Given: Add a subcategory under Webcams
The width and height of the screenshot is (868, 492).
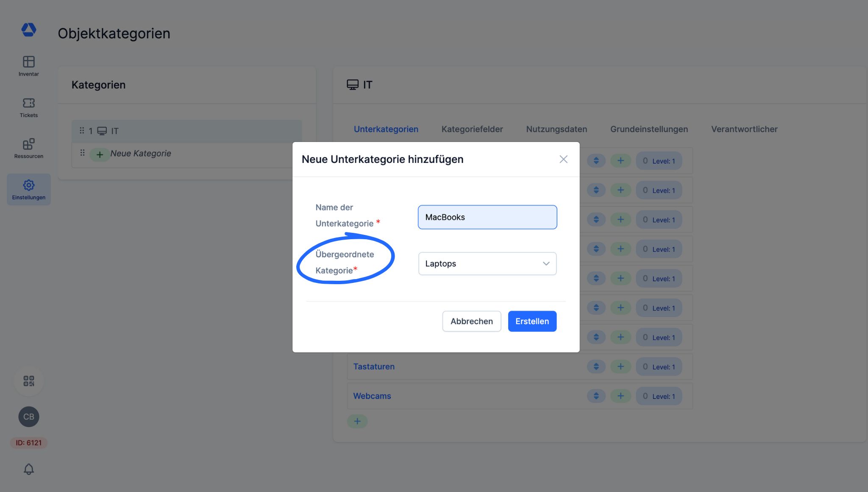Looking at the screenshot, I should [x=620, y=396].
